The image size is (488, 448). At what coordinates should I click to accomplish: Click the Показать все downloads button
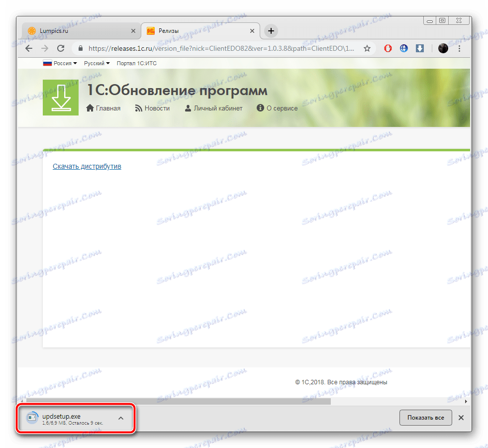425,418
